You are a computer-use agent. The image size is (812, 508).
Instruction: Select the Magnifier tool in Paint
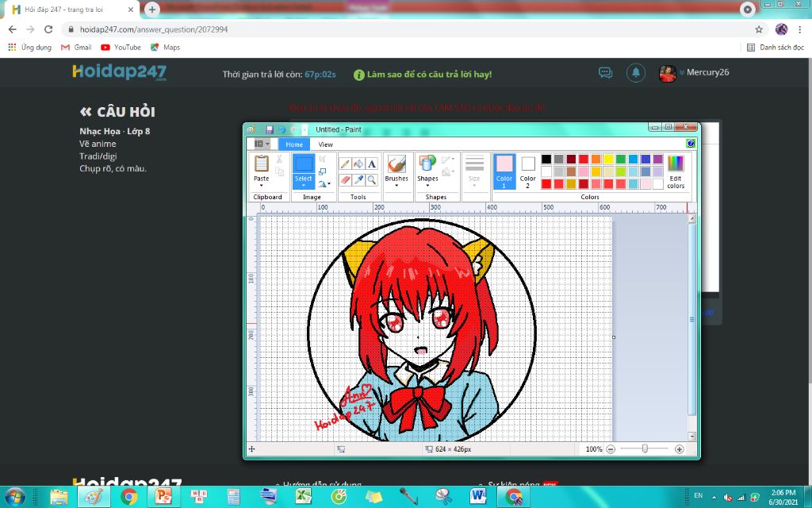point(372,180)
